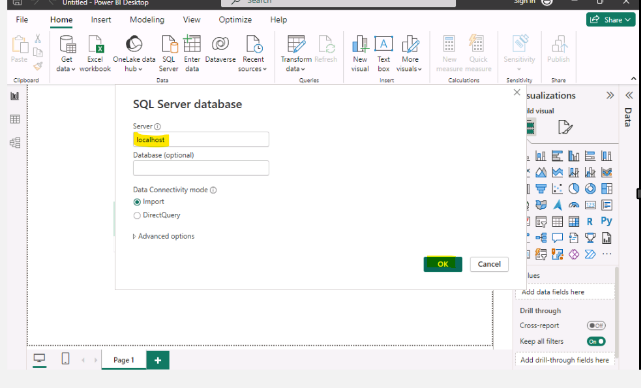This screenshot has height=388, width=641.
Task: Switch to the Insert ribbon tab
Action: click(x=101, y=20)
